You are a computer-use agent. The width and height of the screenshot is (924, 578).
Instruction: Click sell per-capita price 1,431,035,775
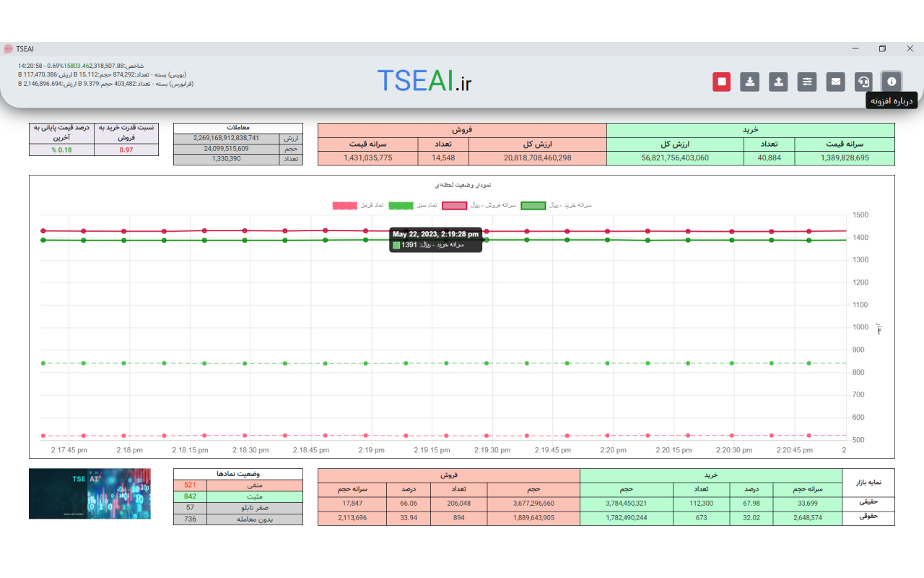(x=368, y=158)
